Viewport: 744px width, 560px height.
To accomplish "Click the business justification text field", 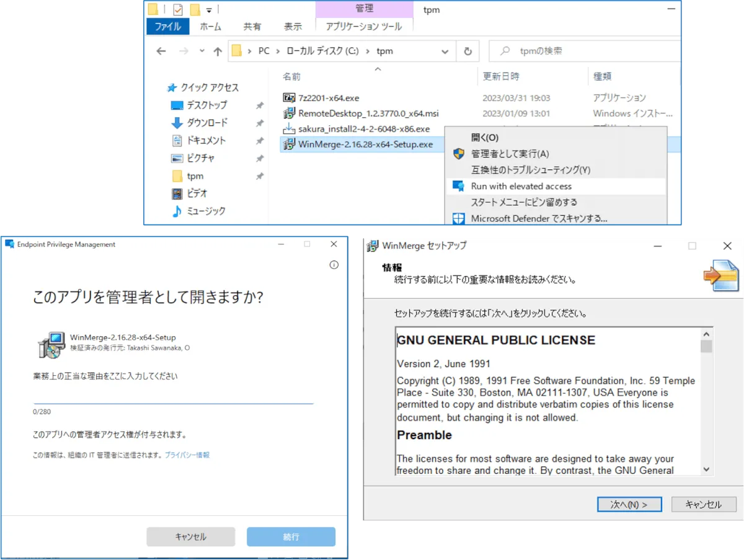I will [x=173, y=395].
